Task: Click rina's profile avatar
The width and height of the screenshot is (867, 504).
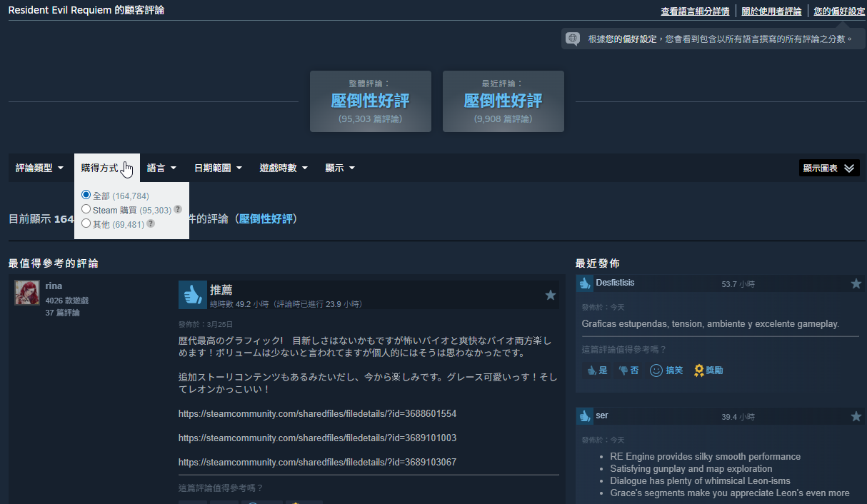Action: pos(26,293)
